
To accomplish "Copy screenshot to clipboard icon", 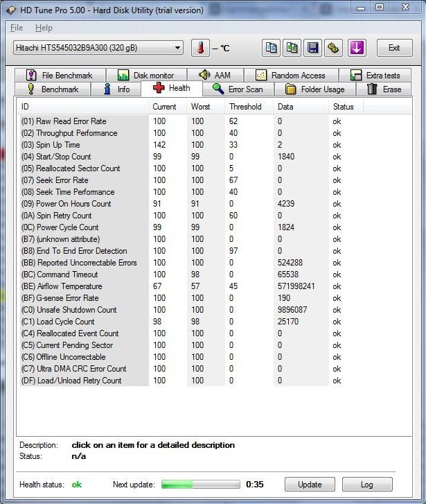I will (x=292, y=49).
